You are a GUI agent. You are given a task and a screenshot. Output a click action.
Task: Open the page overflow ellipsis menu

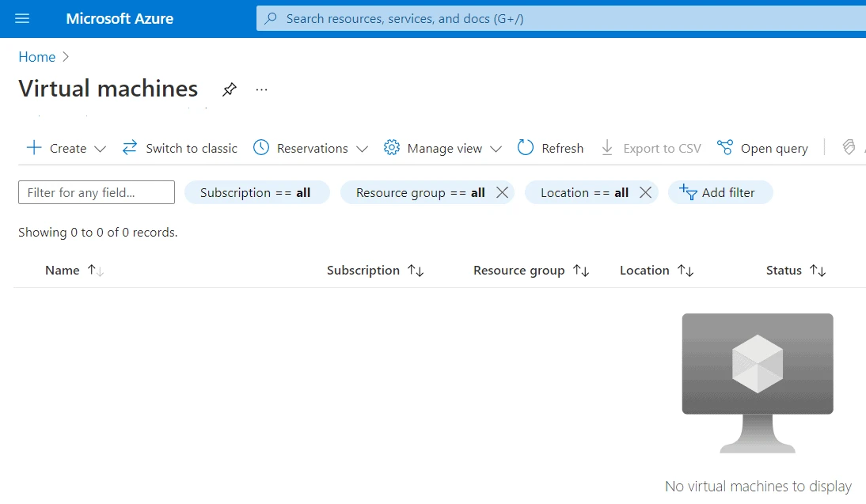pos(261,89)
